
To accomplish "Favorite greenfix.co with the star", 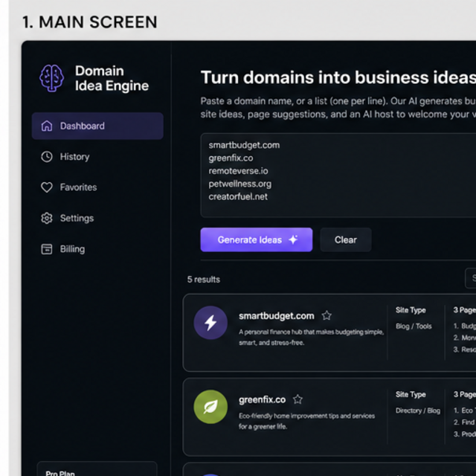I will [x=297, y=399].
